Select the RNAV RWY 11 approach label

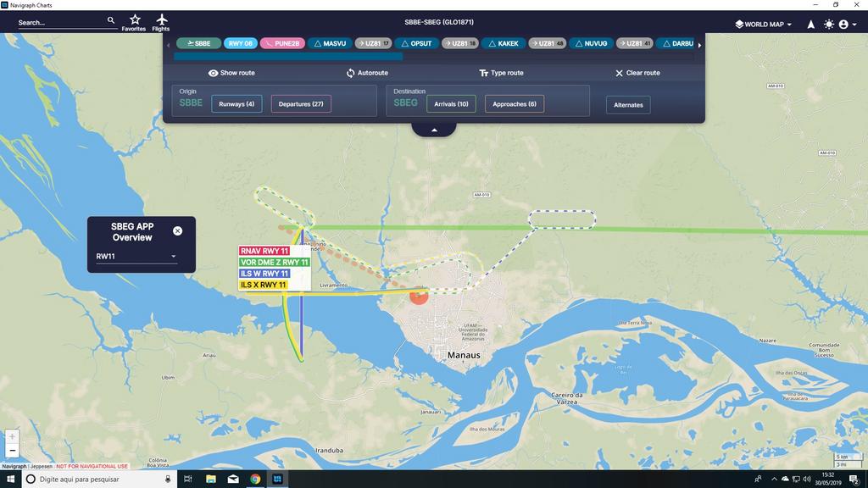click(264, 251)
